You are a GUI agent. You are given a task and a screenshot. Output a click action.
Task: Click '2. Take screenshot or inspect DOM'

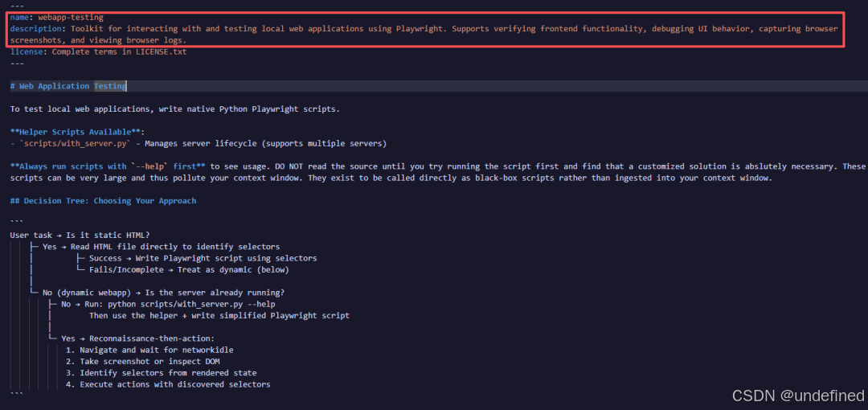[x=143, y=362]
